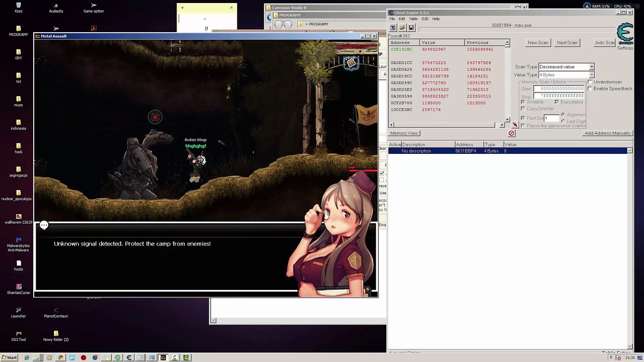Launch Malwarebytes Anti-Malware desktop shortcut
Image resolution: width=644 pixels, height=362 pixels.
19,244
